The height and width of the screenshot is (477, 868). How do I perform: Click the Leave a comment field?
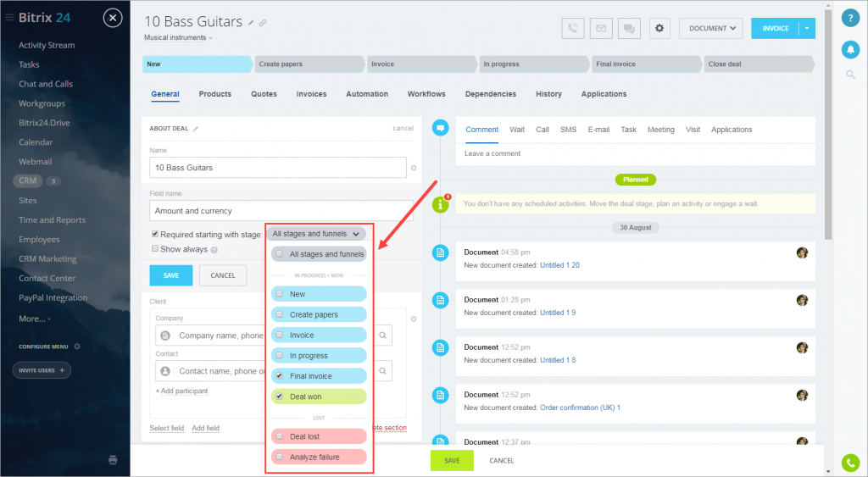pos(635,154)
